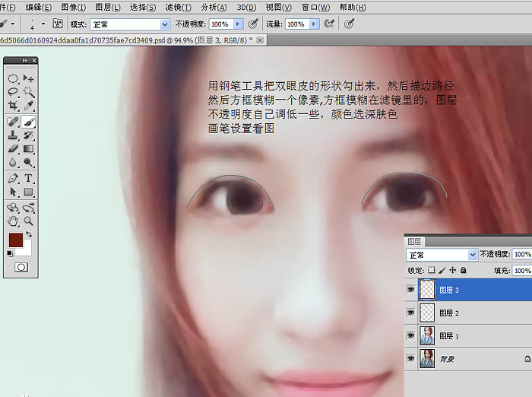
Task: Toggle lock transparent pixels in Layers panel
Action: [x=432, y=270]
